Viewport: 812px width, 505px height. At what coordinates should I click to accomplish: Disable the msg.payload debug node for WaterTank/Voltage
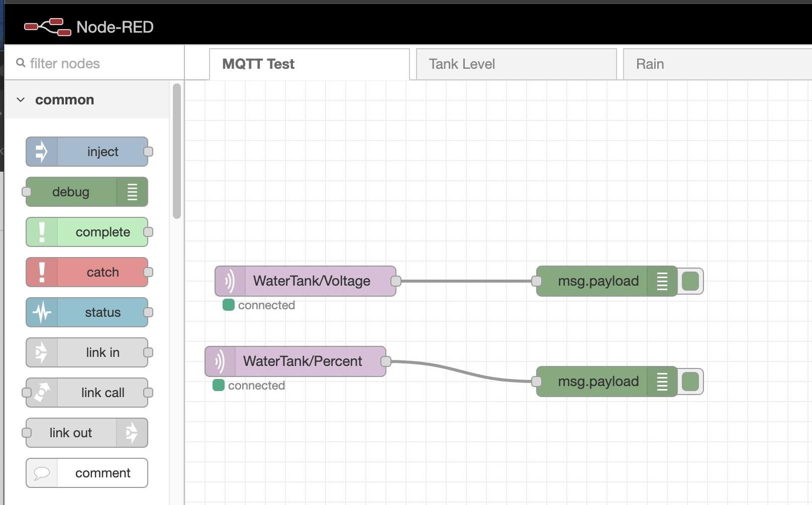tap(690, 281)
